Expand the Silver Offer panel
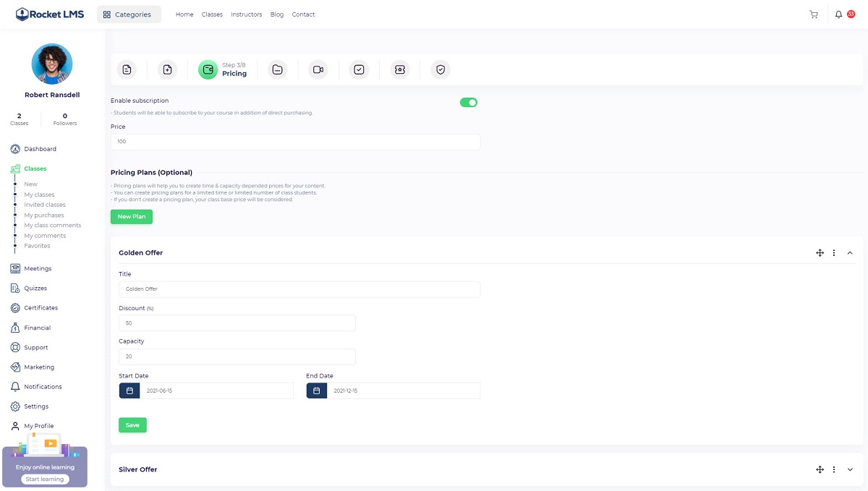This screenshot has height=491, width=868. (850, 469)
